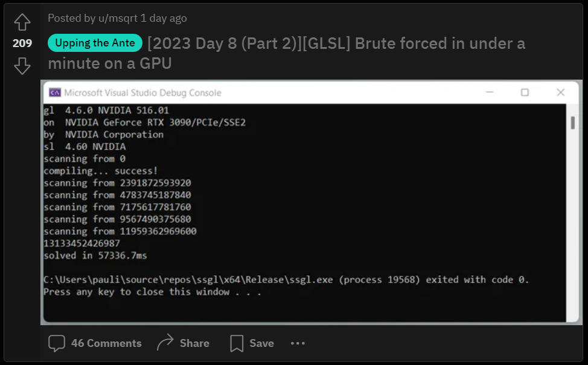Click the console scrollbar thumb

(572, 123)
